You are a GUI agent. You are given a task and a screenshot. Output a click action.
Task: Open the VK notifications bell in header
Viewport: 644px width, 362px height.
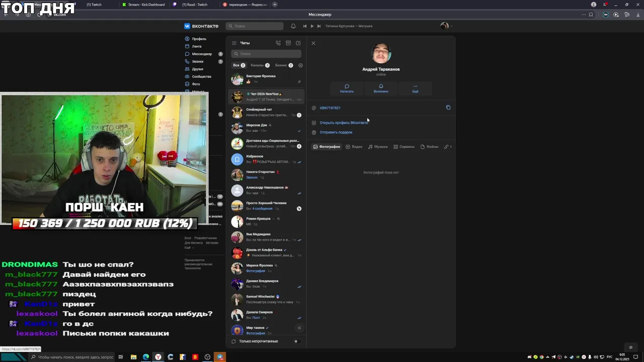293,26
